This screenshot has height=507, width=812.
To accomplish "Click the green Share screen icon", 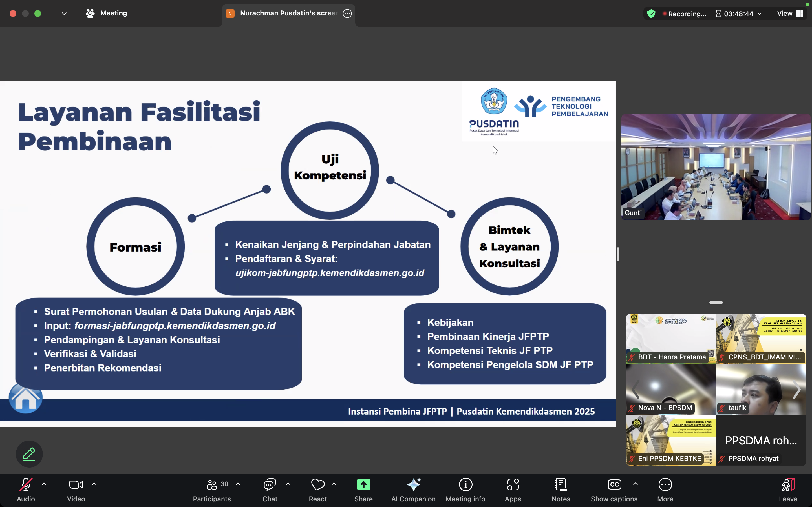I will click(363, 484).
